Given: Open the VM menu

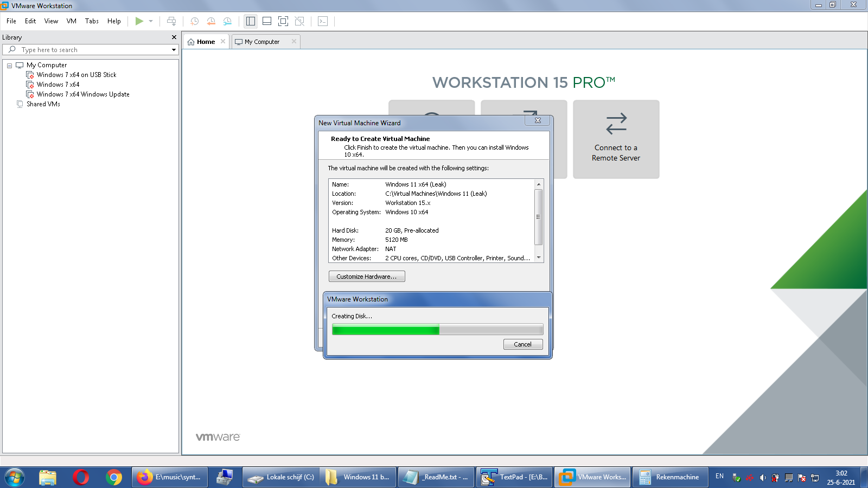Looking at the screenshot, I should [x=71, y=21].
